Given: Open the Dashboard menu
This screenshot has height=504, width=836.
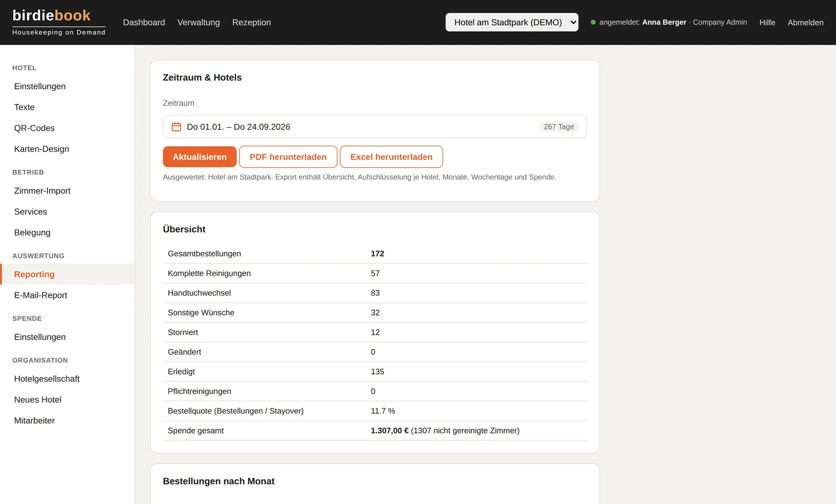Looking at the screenshot, I should (144, 22).
